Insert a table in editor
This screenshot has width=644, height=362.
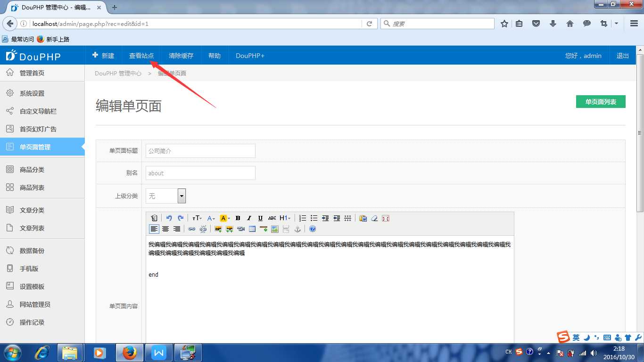(252, 229)
